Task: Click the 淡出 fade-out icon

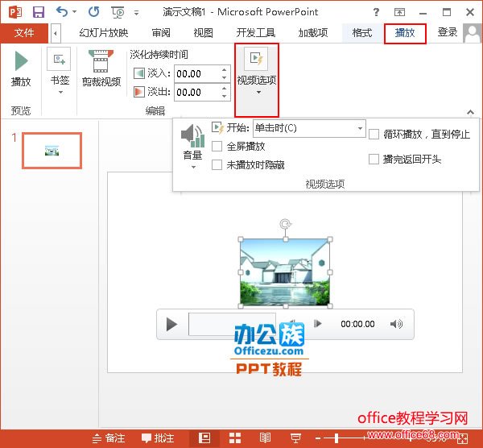Action: [139, 92]
